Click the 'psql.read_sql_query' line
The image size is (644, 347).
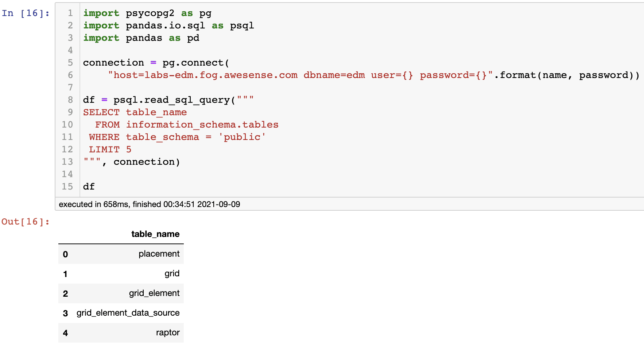click(168, 100)
